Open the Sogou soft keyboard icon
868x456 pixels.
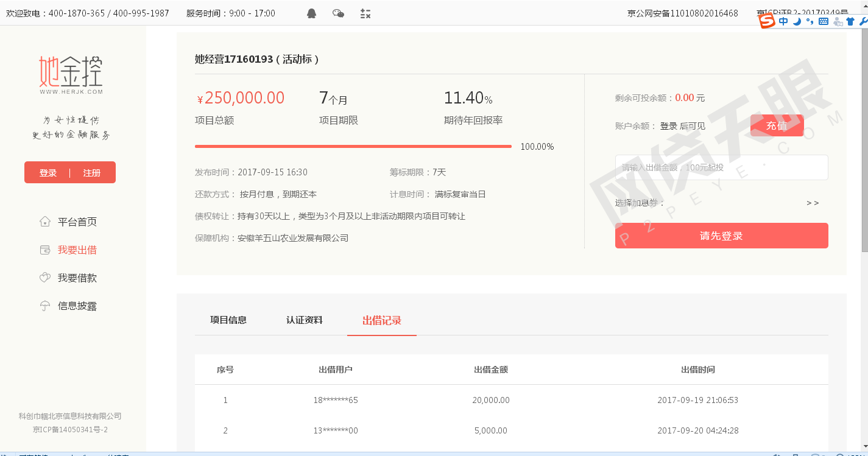click(x=824, y=21)
